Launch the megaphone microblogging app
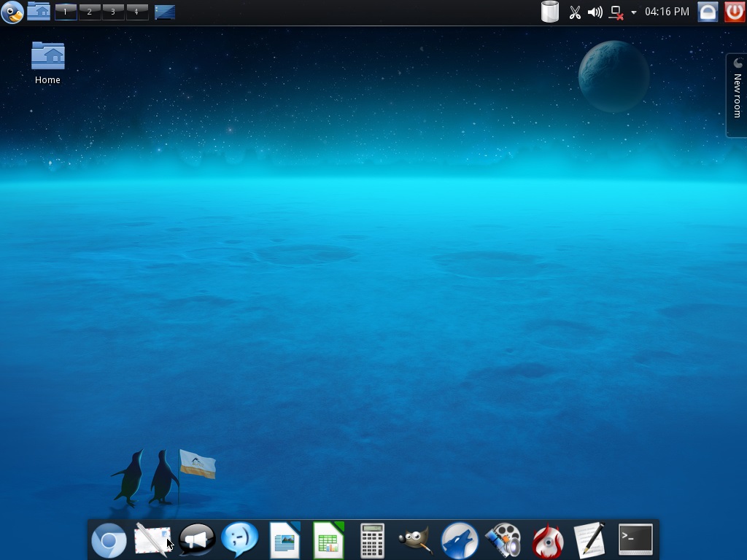This screenshot has width=747, height=560. pyautogui.click(x=197, y=540)
